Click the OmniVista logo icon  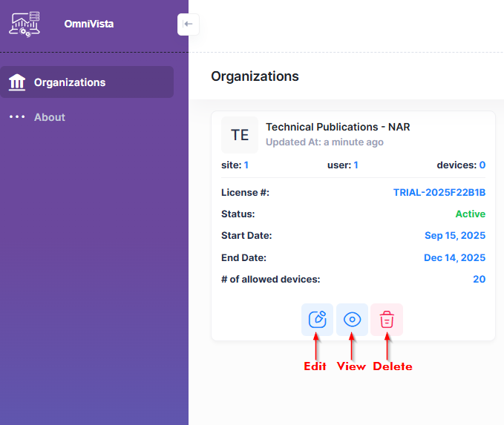25,24
